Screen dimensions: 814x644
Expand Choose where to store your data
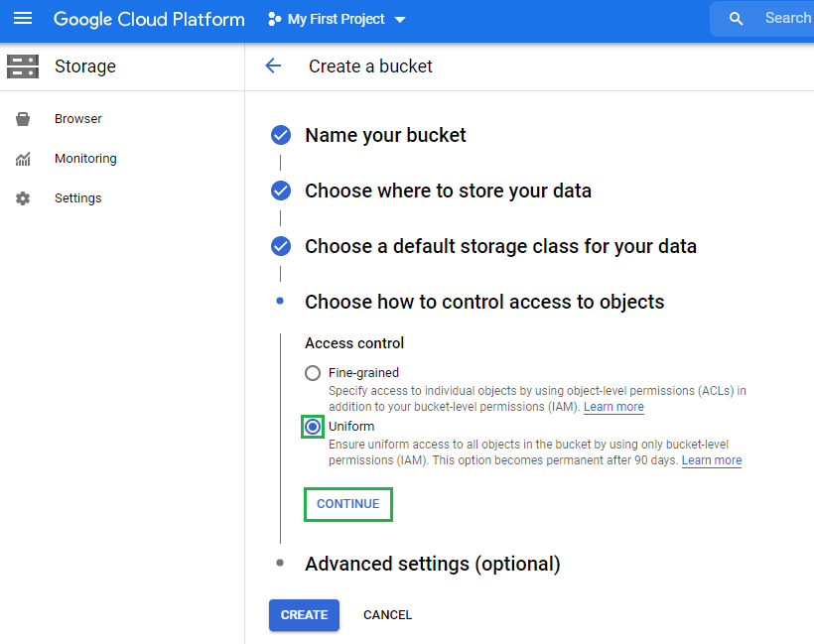[448, 191]
